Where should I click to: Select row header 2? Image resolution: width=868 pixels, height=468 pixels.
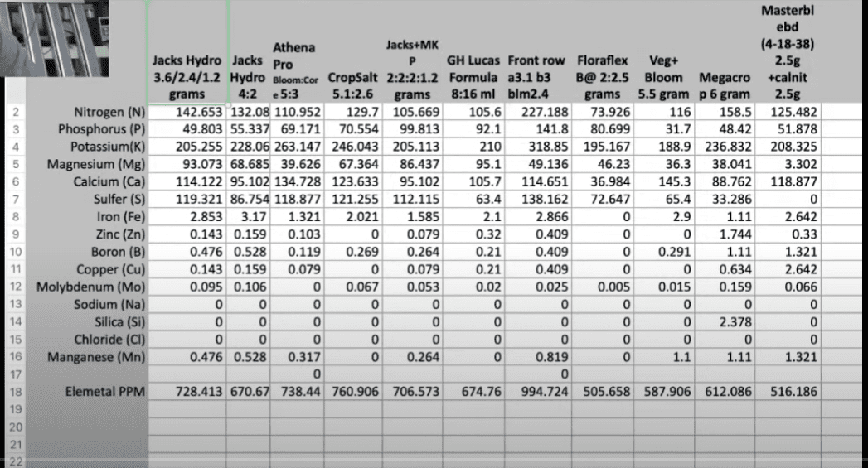click(x=16, y=112)
